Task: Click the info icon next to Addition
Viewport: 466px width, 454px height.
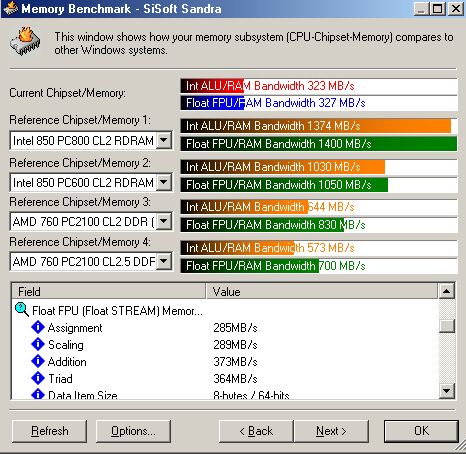Action: tap(38, 361)
